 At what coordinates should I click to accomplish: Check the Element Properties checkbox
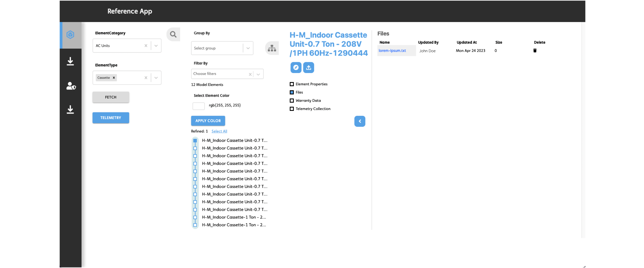click(292, 84)
